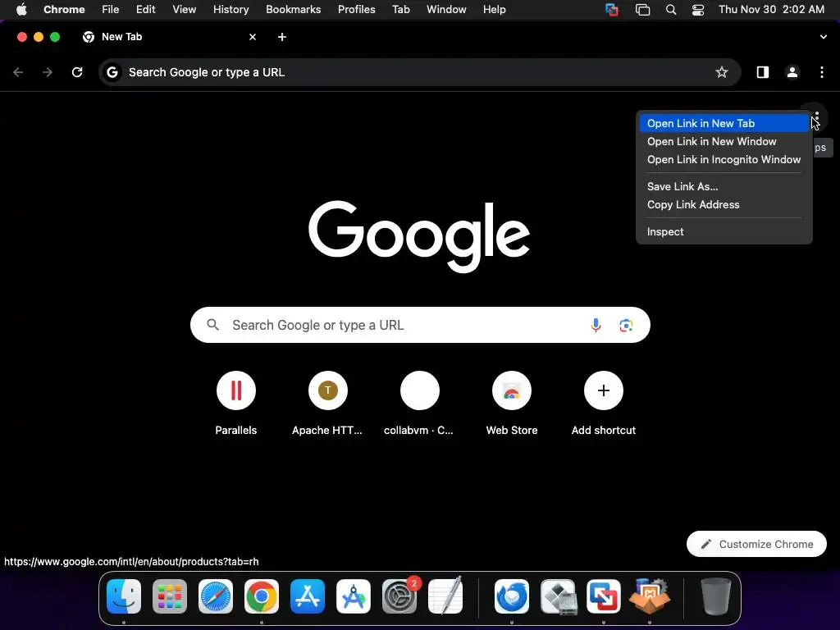This screenshot has height=630, width=840.
Task: Open the Parallels shortcut
Action: tap(235, 403)
